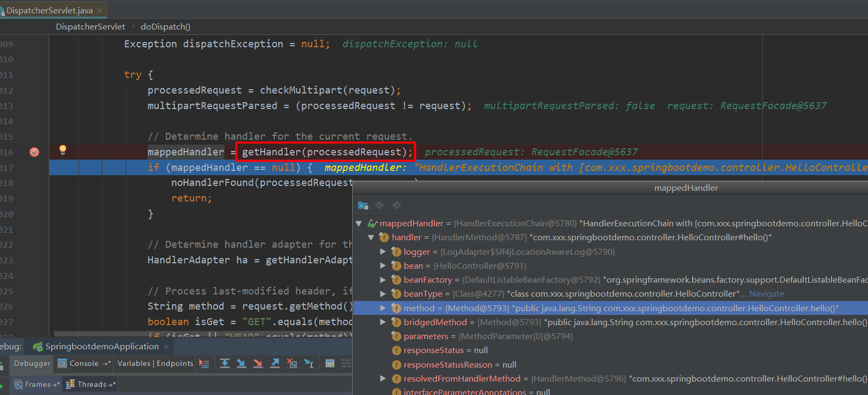
Task: Click doDispatch() in the breadcrumb
Action: click(x=165, y=27)
